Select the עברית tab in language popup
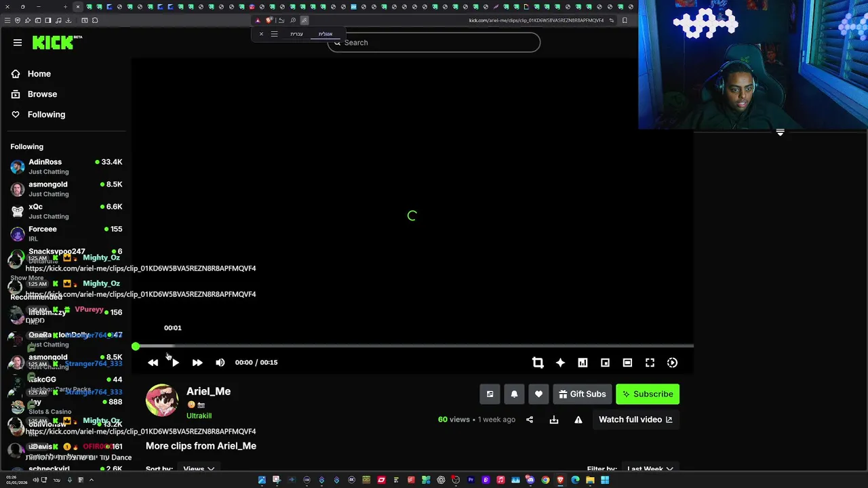868x488 pixels. (x=297, y=34)
